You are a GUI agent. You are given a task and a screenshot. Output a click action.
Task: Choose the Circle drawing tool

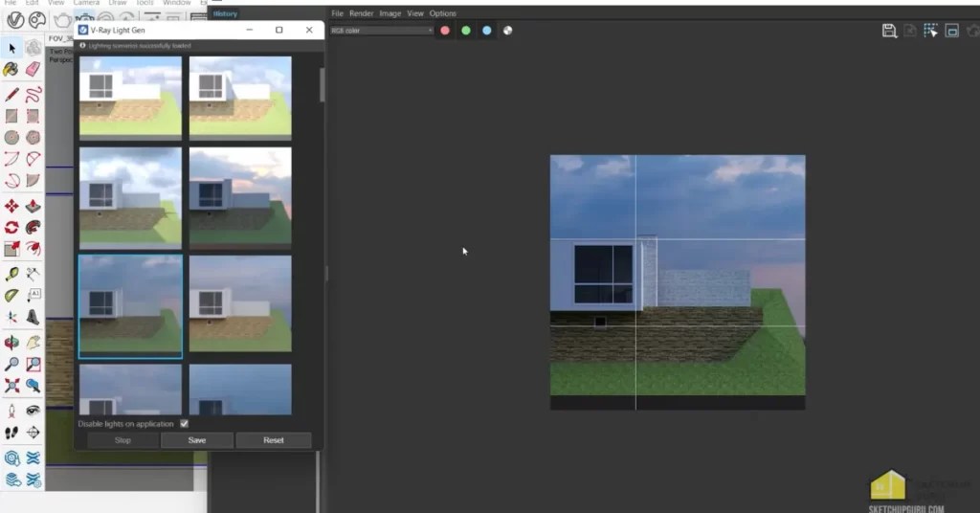pyautogui.click(x=11, y=138)
